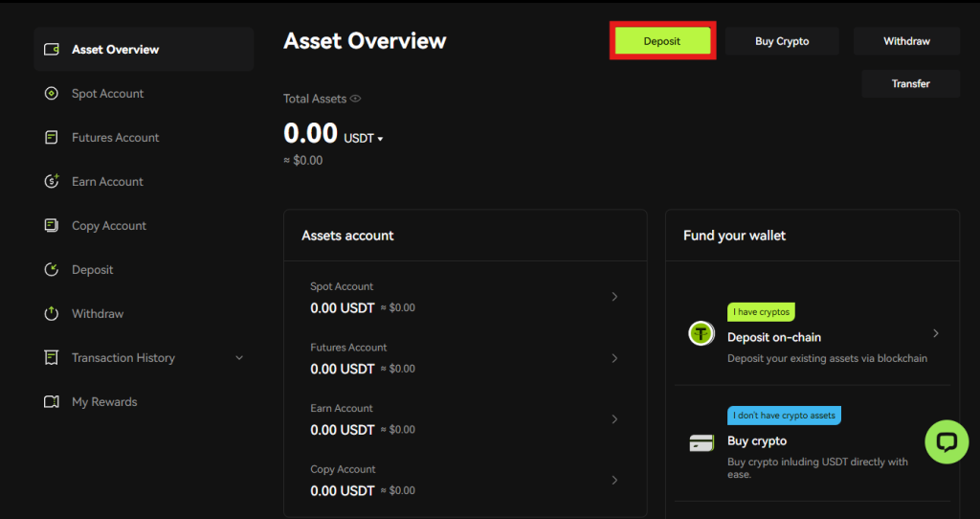Open the USDT currency dropdown

pos(363,138)
